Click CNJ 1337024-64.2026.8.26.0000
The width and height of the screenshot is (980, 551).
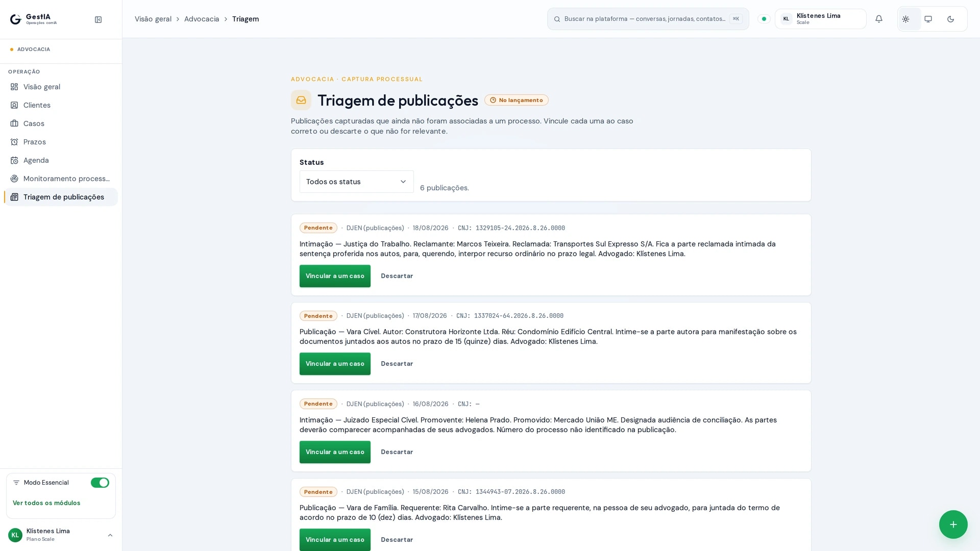tap(510, 316)
